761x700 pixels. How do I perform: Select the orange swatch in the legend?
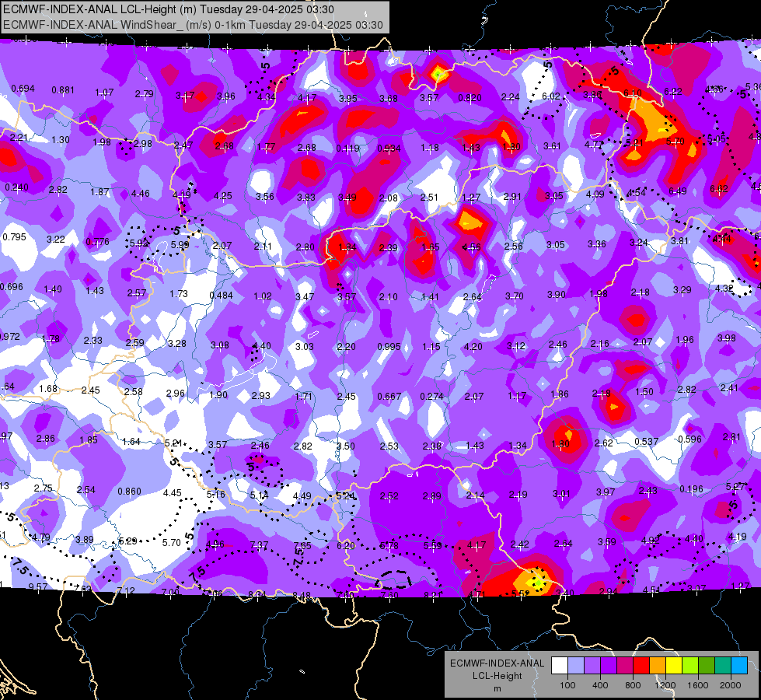658,666
